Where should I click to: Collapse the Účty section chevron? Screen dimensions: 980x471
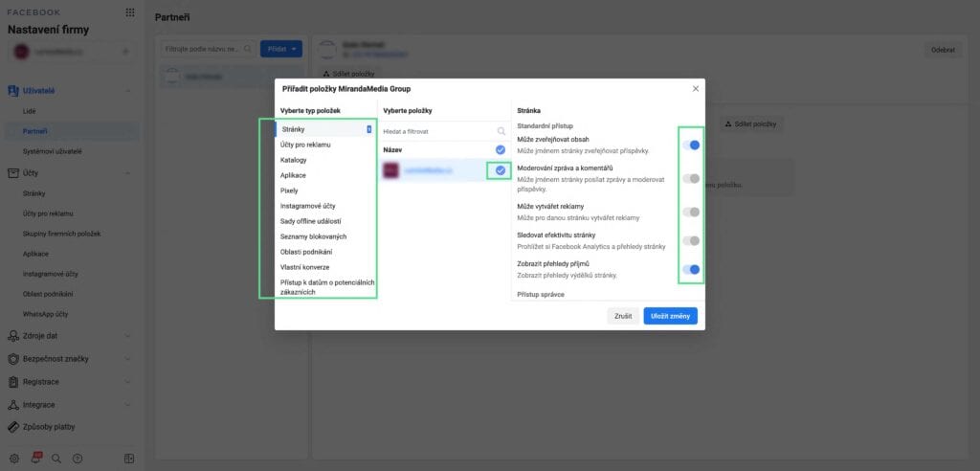click(x=128, y=173)
